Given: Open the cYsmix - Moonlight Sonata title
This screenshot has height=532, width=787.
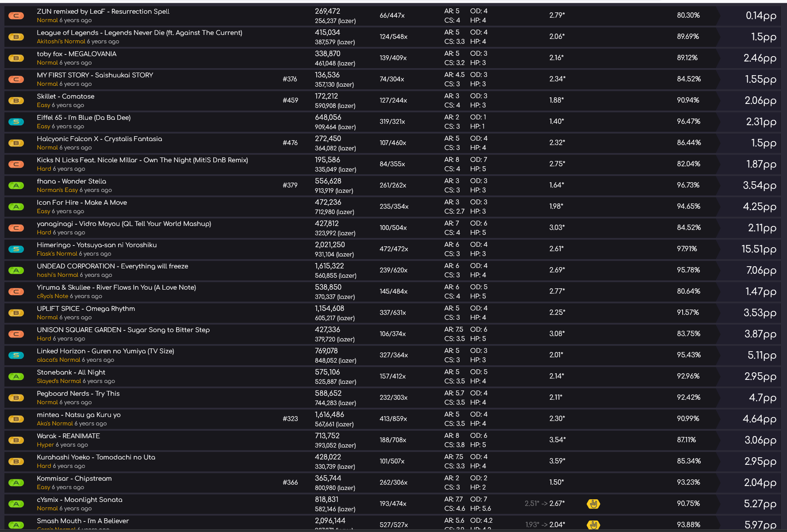Looking at the screenshot, I should click(x=80, y=500).
